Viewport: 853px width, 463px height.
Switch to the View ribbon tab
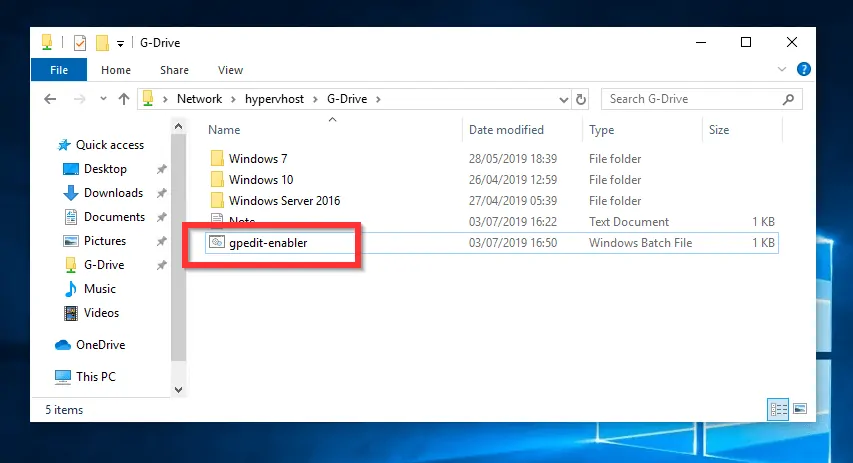230,70
